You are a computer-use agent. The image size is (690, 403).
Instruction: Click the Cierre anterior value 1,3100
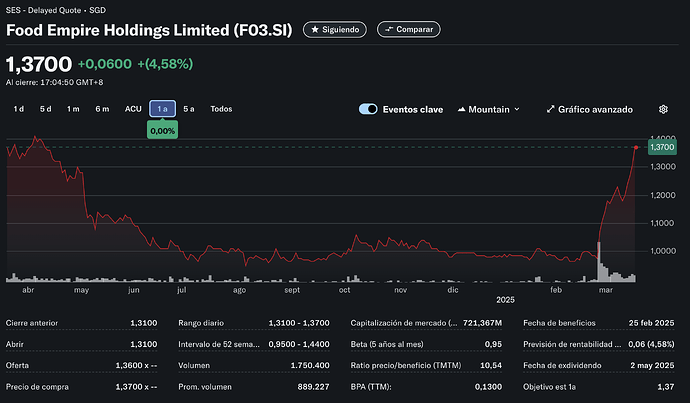point(143,323)
